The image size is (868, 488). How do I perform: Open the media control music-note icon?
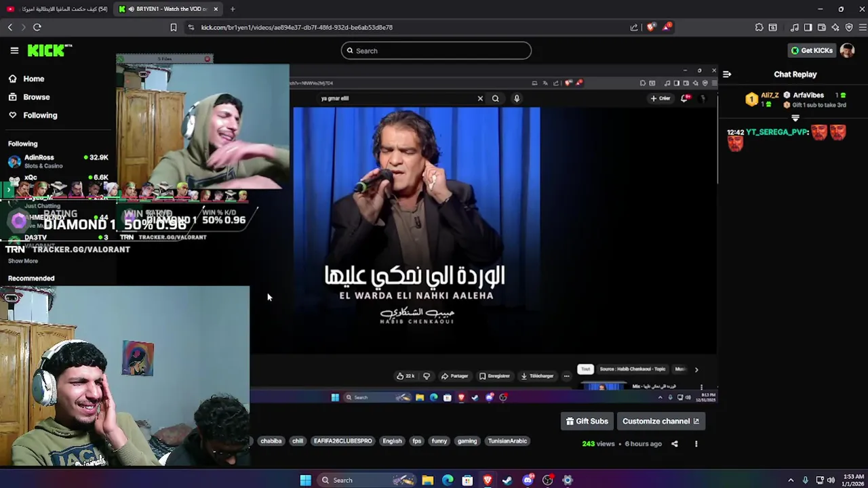pyautogui.click(x=794, y=27)
